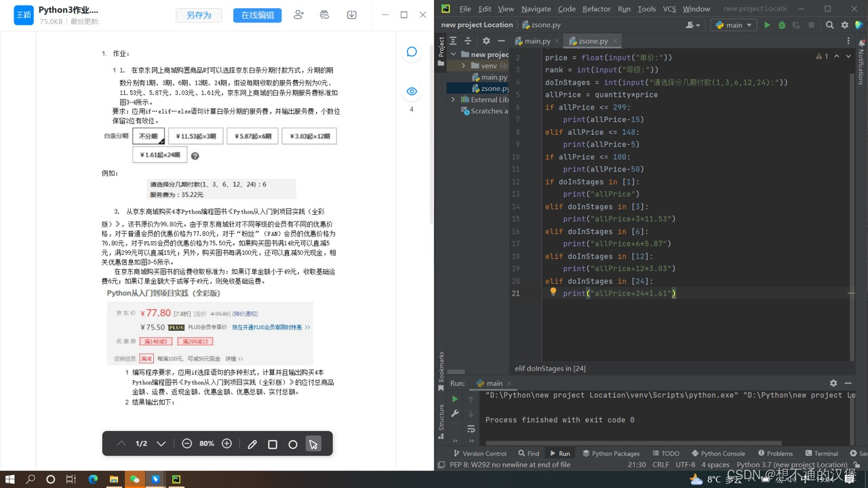Click the yellow lightbulb intention icon
This screenshot has width=868, height=488.
(x=553, y=292)
